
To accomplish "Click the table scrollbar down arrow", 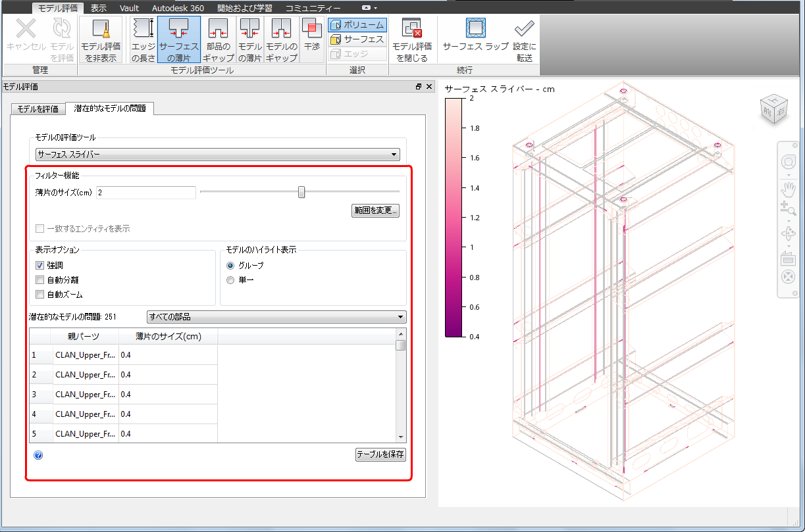I will tap(400, 437).
